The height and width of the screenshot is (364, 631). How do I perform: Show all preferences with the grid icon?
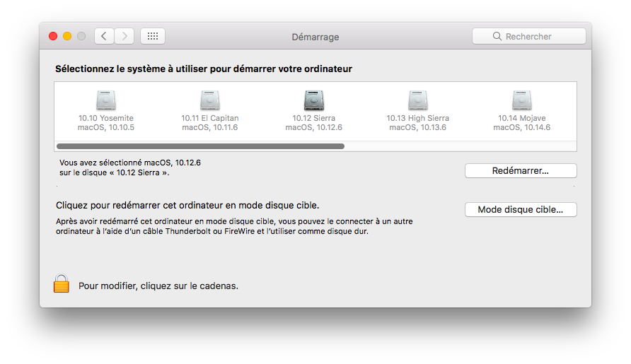click(153, 36)
